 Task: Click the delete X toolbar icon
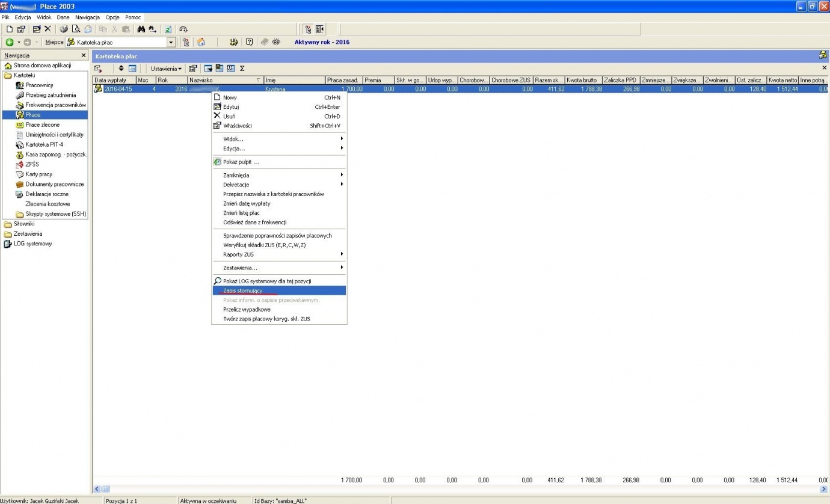pyautogui.click(x=48, y=29)
